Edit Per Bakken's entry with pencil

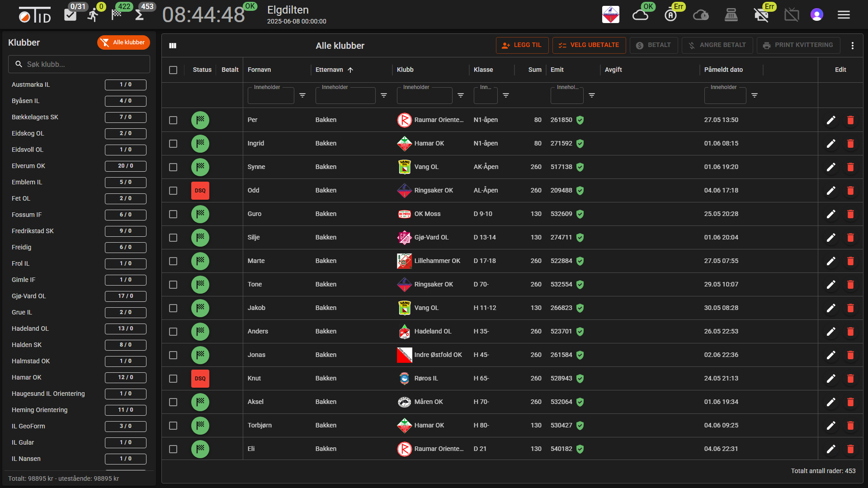coord(831,120)
